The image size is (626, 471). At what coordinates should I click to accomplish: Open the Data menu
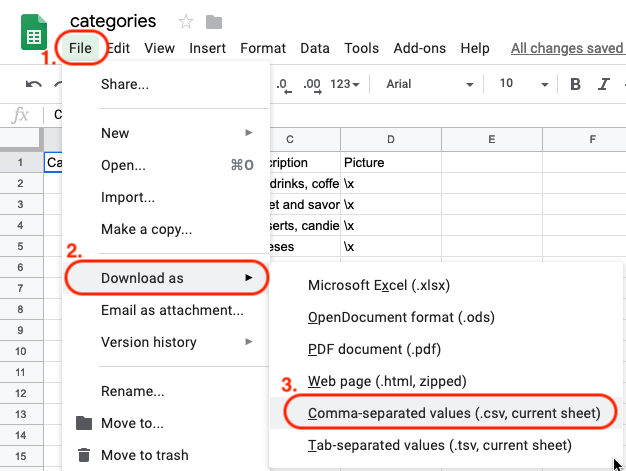coord(315,48)
